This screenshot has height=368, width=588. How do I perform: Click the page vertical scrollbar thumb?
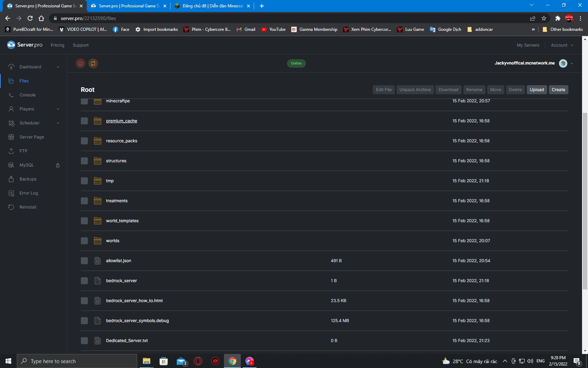point(585,201)
